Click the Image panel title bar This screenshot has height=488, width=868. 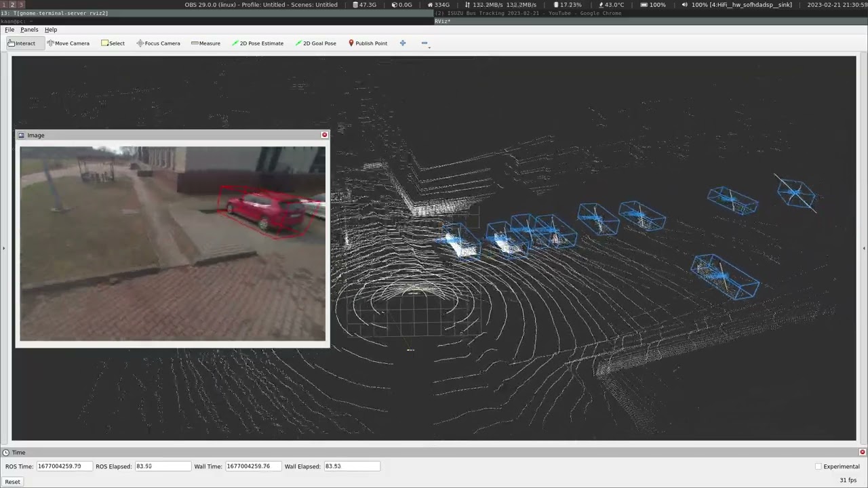(x=172, y=135)
